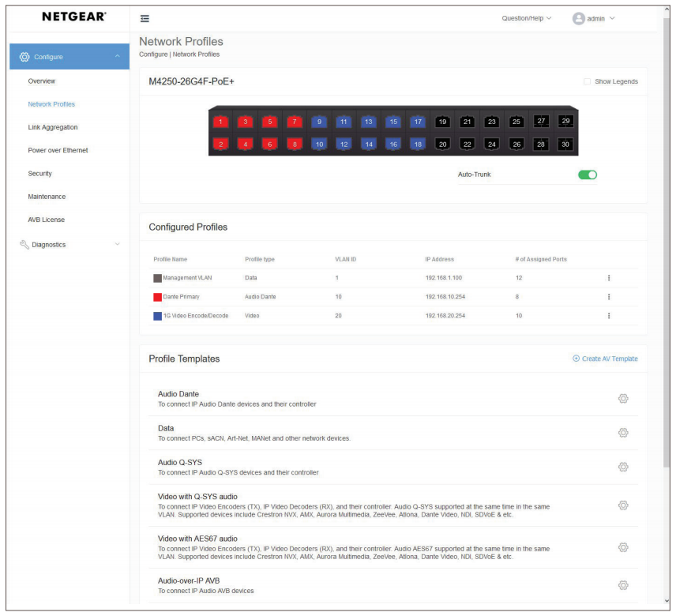This screenshot has height=616, width=676.
Task: Click the gray Management VLAN color swatch
Action: [157, 278]
